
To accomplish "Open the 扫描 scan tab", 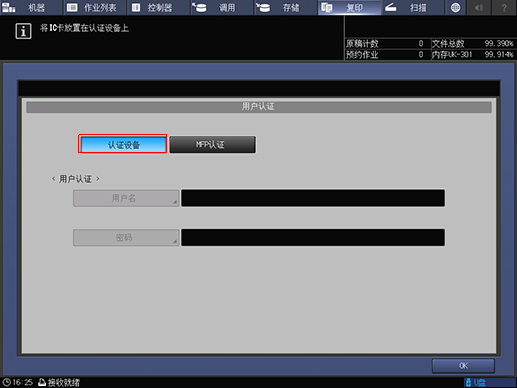I will tap(413, 7).
